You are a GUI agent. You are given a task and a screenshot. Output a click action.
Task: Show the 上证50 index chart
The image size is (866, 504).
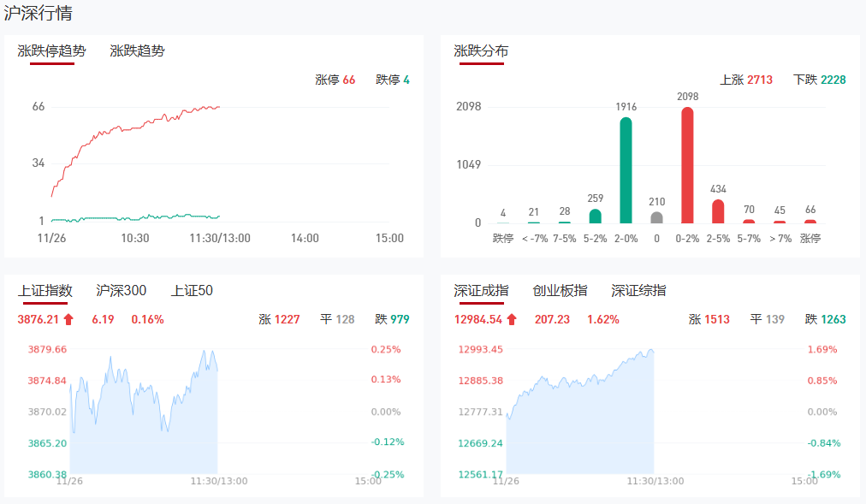pos(192,291)
